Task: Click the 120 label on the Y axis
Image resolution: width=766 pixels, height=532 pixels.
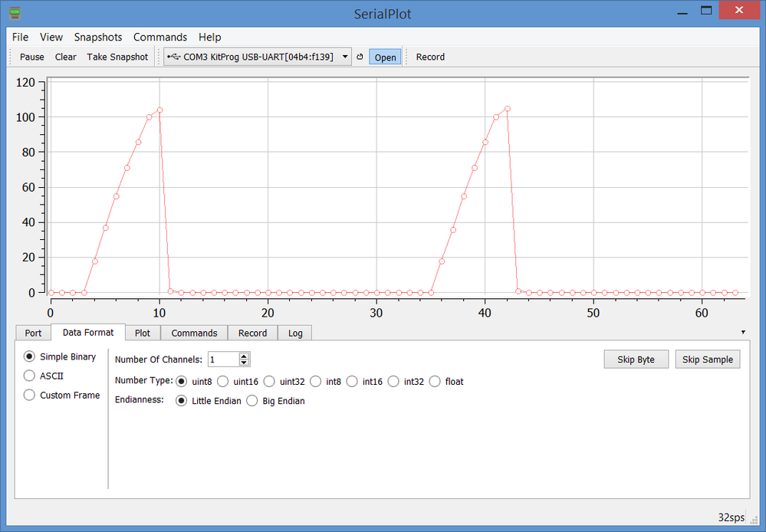Action: pos(25,82)
